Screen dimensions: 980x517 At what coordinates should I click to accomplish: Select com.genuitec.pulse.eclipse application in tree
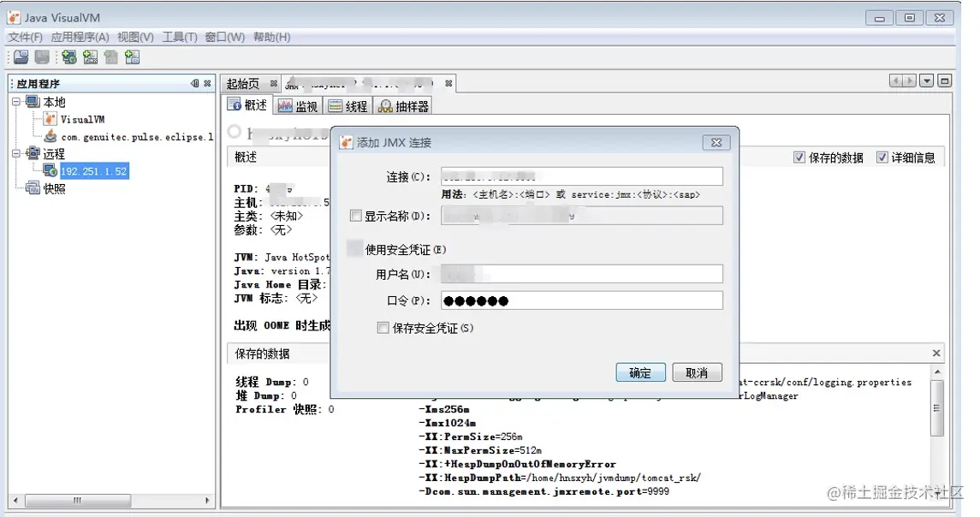138,136
